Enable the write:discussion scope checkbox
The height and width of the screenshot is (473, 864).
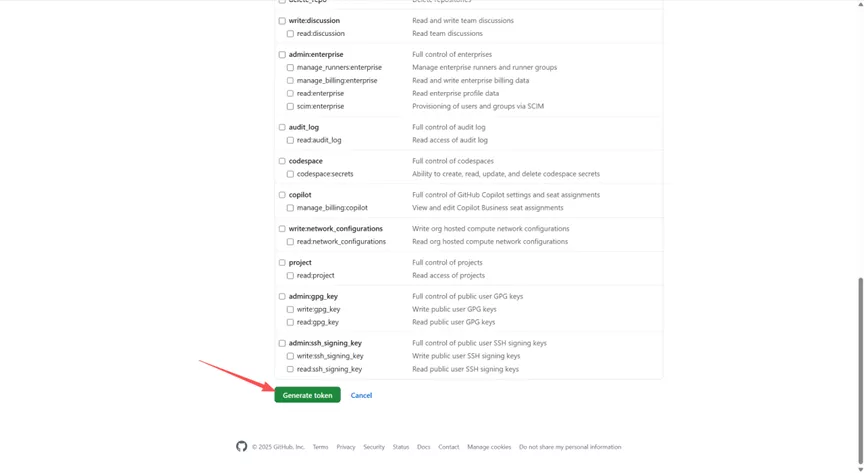(x=282, y=21)
